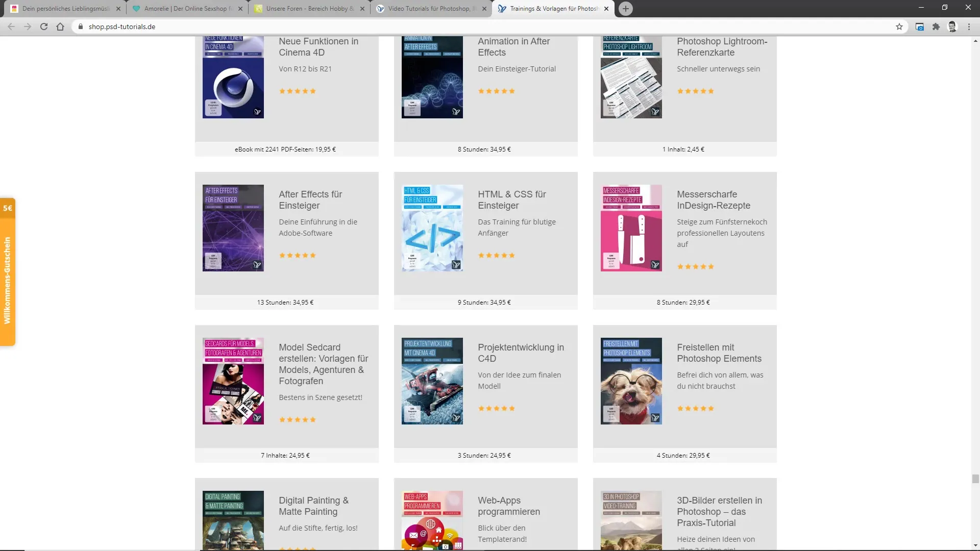Open the Chrome three-dot menu
This screenshot has height=551, width=980.
coord(969,27)
